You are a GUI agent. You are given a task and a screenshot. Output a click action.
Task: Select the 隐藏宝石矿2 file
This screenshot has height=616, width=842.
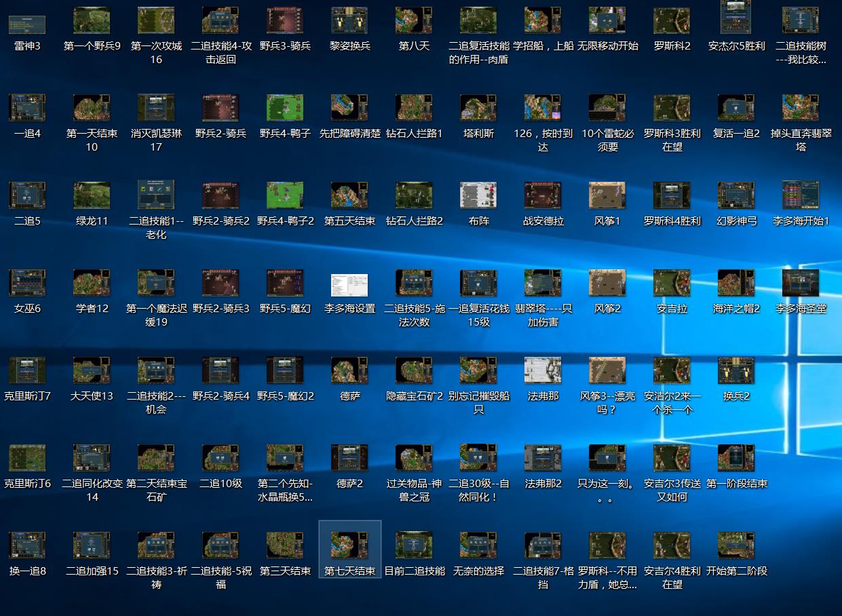pyautogui.click(x=414, y=371)
